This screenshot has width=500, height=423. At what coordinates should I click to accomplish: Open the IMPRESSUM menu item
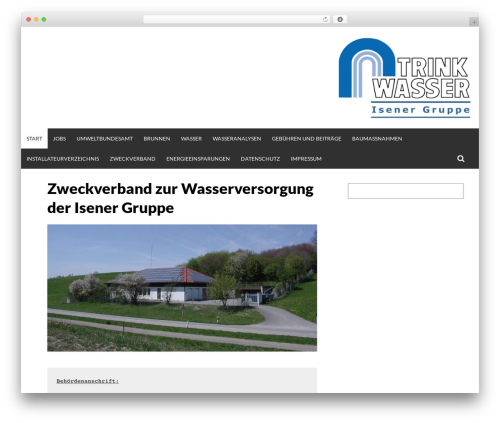[306, 159]
